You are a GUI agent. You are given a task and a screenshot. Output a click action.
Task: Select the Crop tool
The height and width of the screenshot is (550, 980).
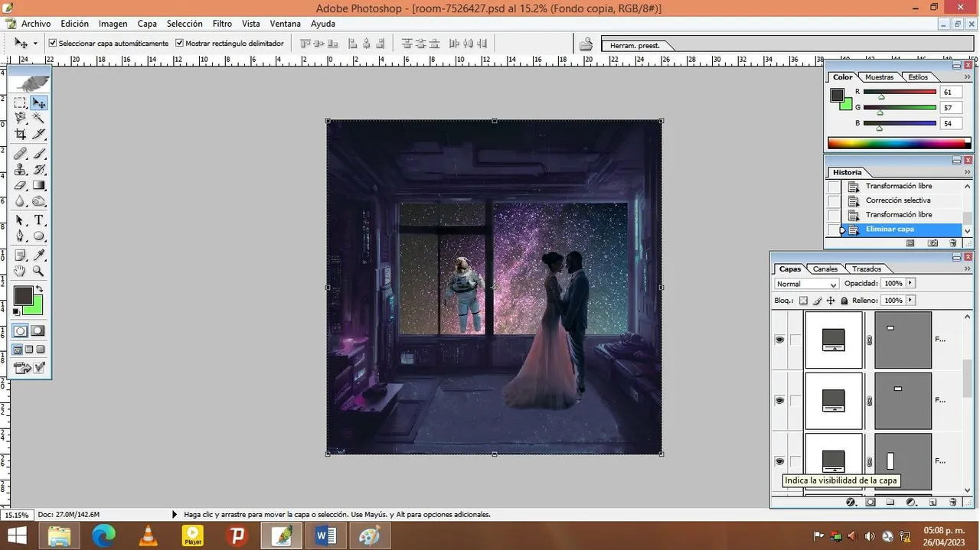[21, 135]
